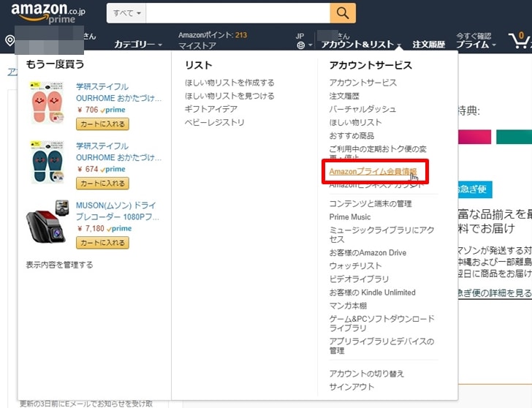Image resolution: width=532 pixels, height=408 pixels.
Task: Open マイストア link
Action: [x=197, y=45]
